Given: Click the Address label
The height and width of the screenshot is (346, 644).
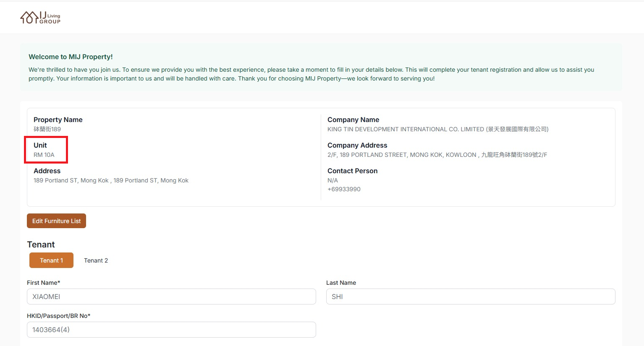Looking at the screenshot, I should (x=47, y=171).
